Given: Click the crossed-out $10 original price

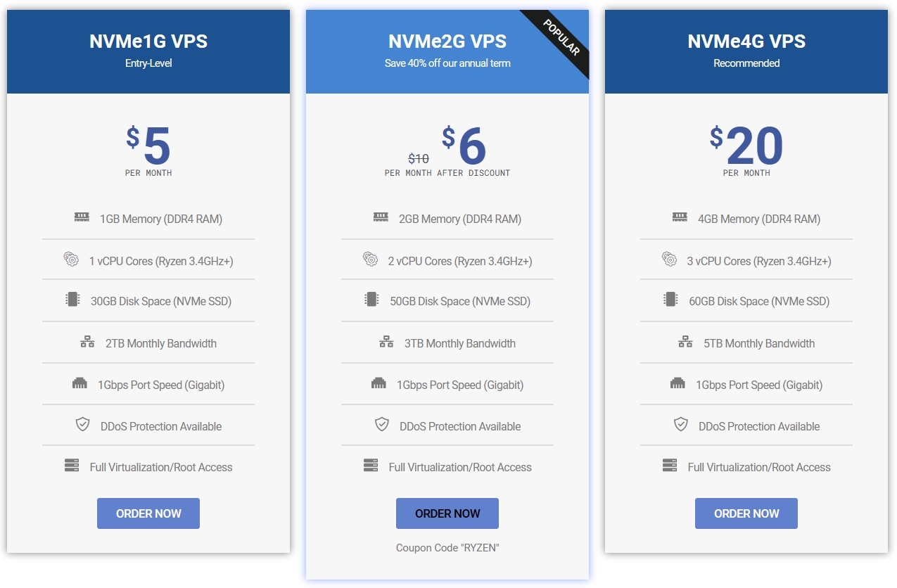Looking at the screenshot, I should pyautogui.click(x=419, y=159).
